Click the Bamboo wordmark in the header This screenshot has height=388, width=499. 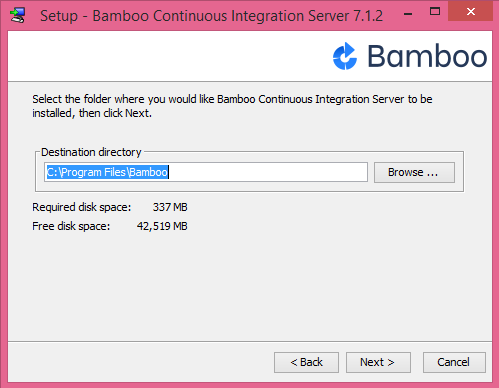click(427, 56)
